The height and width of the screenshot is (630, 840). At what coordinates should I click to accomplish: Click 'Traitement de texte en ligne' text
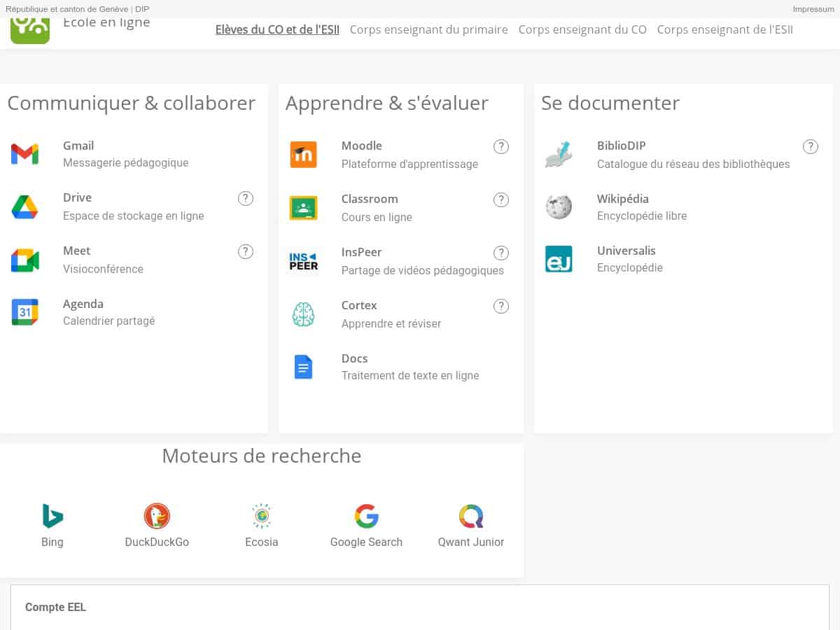point(410,375)
